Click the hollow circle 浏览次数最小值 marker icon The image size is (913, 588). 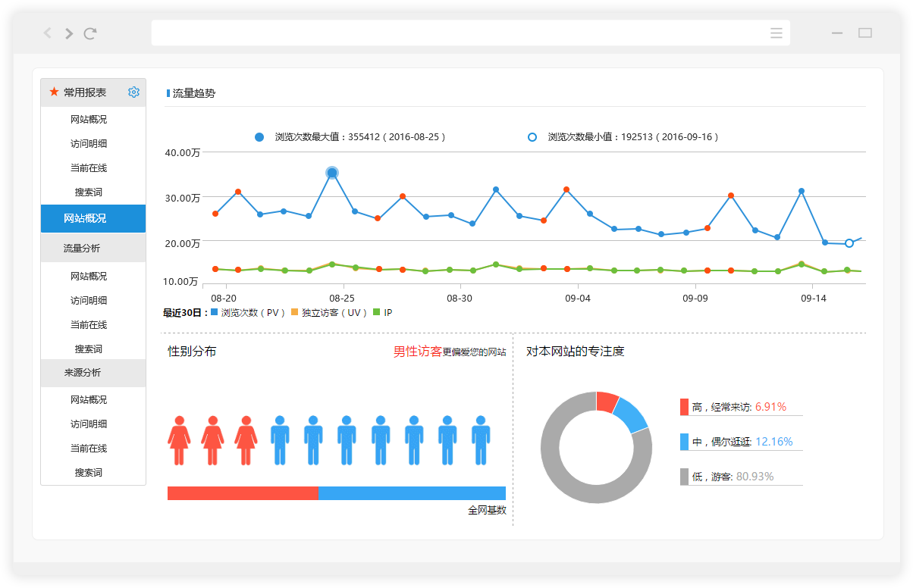click(x=532, y=137)
